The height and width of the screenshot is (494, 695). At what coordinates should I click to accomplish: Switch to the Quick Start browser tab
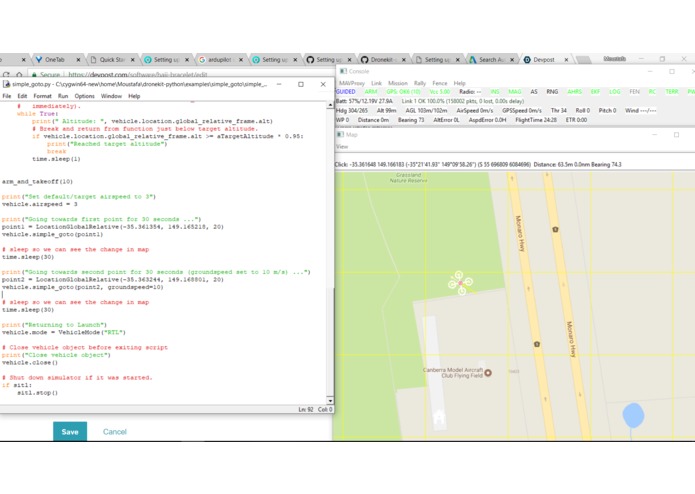tap(111, 60)
